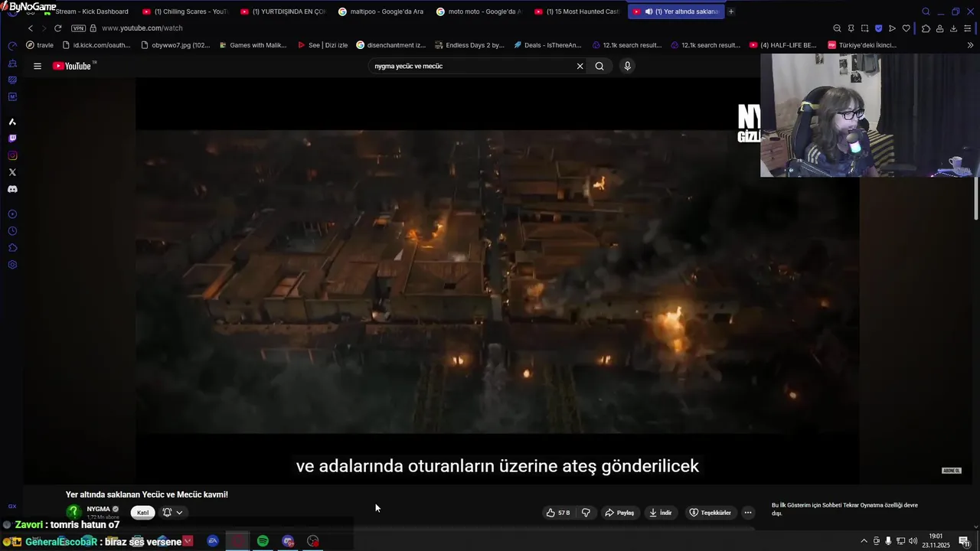This screenshot has width=980, height=551.
Task: Open browser downloads icon
Action: (953, 28)
